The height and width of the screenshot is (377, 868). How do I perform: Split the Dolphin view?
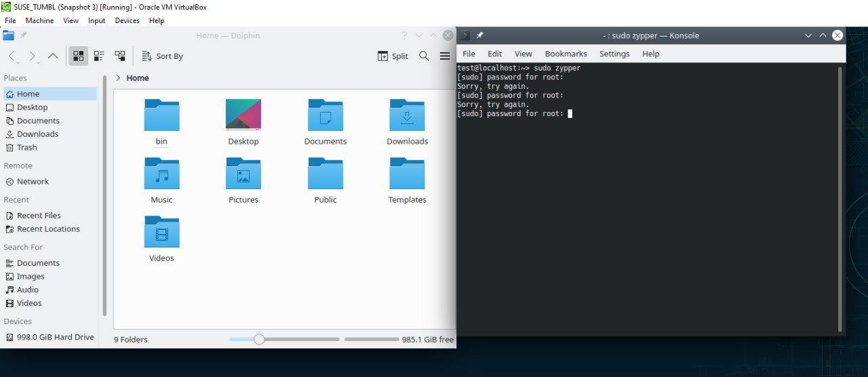(x=393, y=56)
